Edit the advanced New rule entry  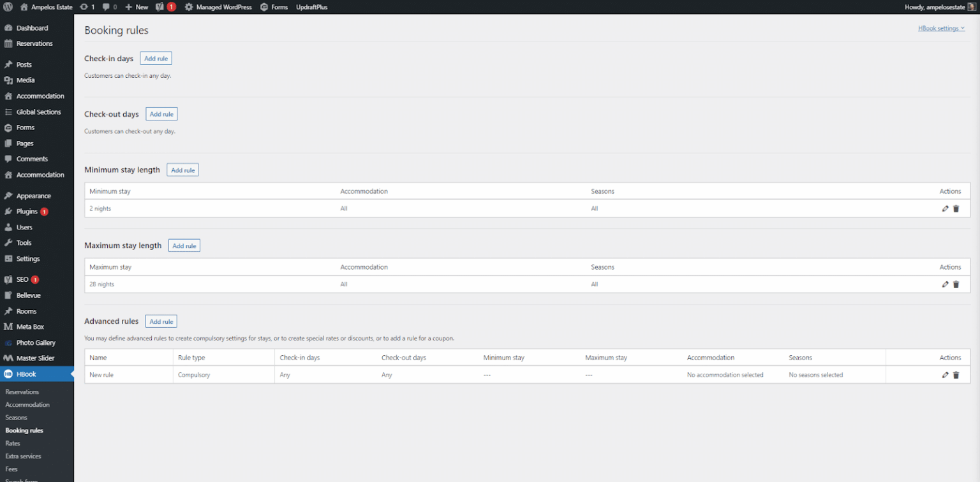tap(945, 375)
